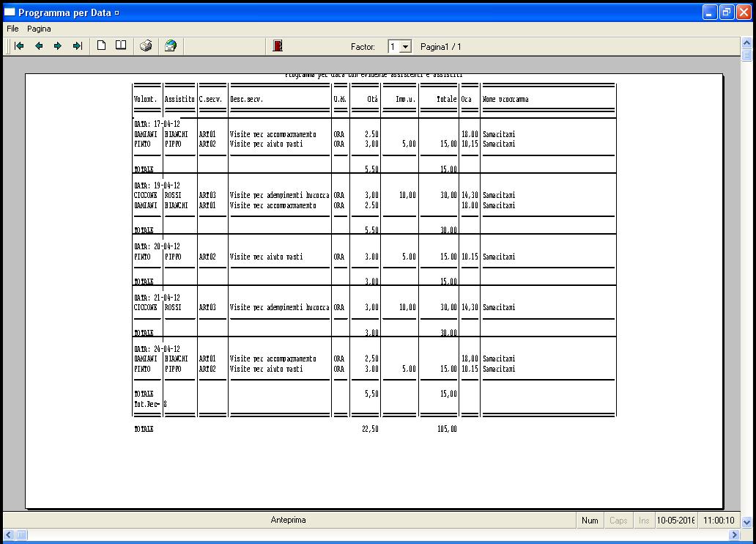The width and height of the screenshot is (756, 544).
Task: Restore down the Programma per Data window
Action: pyautogui.click(x=727, y=12)
